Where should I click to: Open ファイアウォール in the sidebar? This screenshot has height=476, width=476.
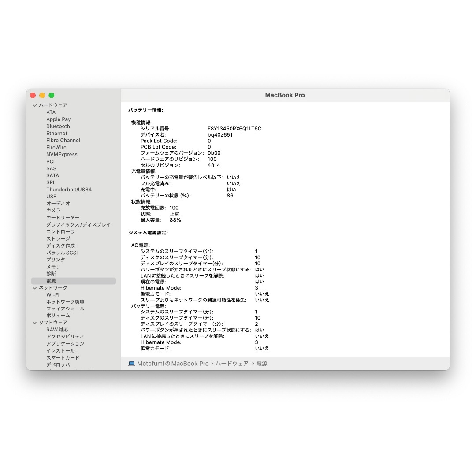(65, 309)
